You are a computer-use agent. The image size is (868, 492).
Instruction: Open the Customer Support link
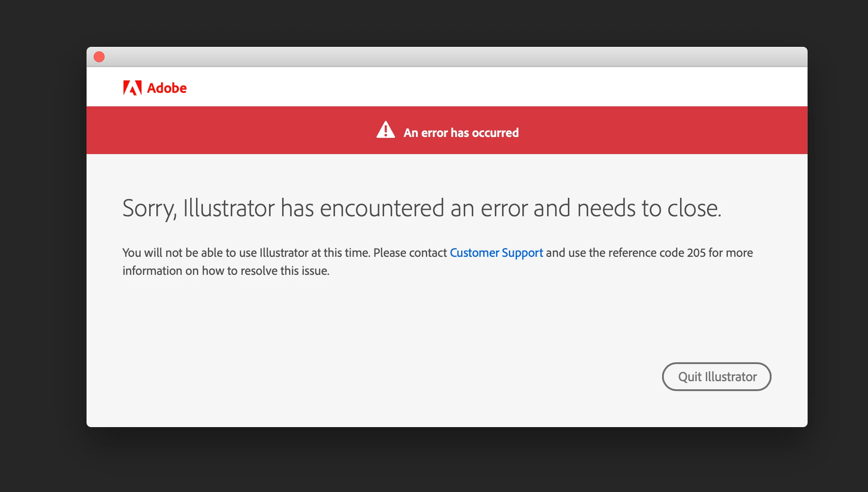coord(496,253)
